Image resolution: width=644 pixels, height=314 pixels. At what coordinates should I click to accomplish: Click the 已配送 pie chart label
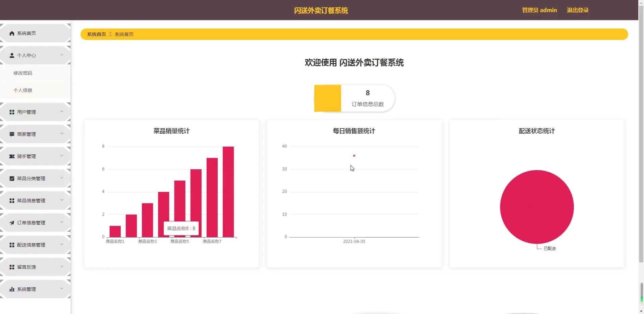pos(550,249)
